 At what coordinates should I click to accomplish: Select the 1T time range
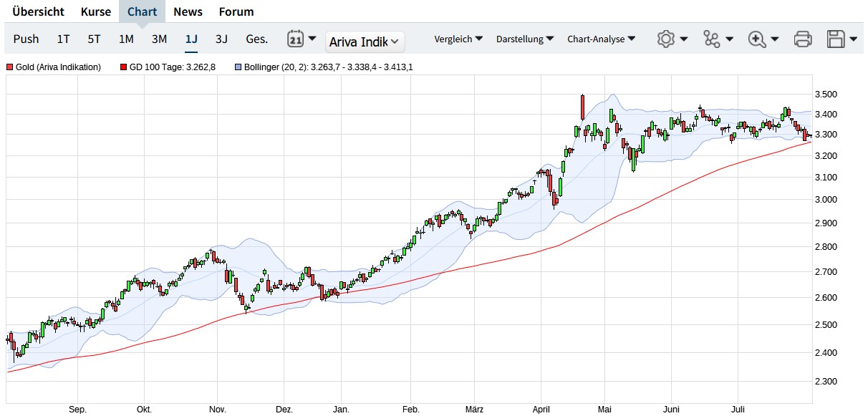pyautogui.click(x=64, y=39)
